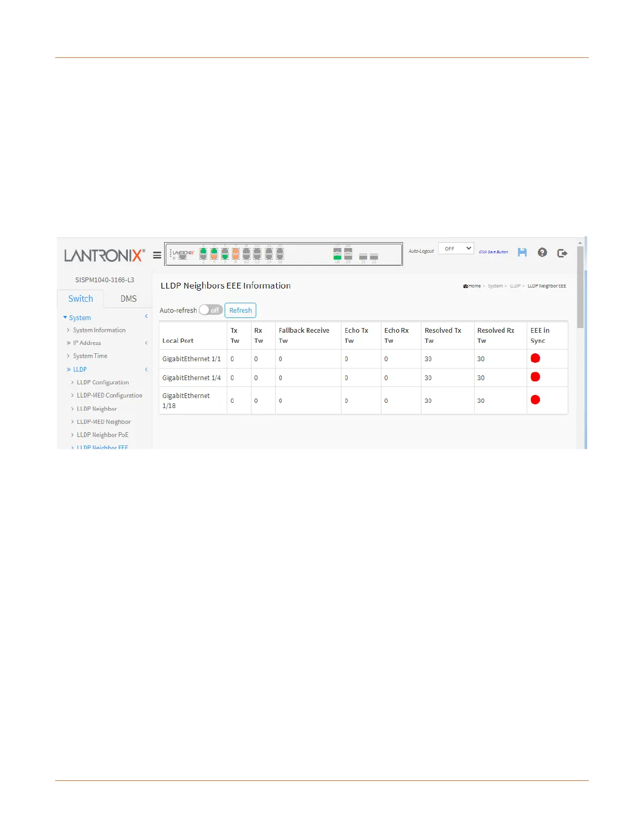Open System Time menu item
The image size is (644, 834).
coord(90,356)
